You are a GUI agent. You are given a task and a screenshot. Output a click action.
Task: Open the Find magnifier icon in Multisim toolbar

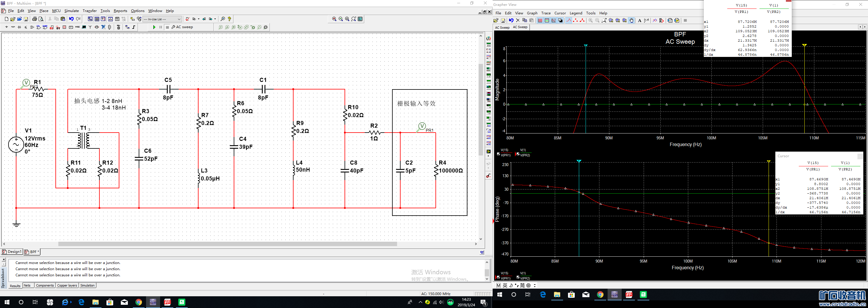click(x=223, y=19)
